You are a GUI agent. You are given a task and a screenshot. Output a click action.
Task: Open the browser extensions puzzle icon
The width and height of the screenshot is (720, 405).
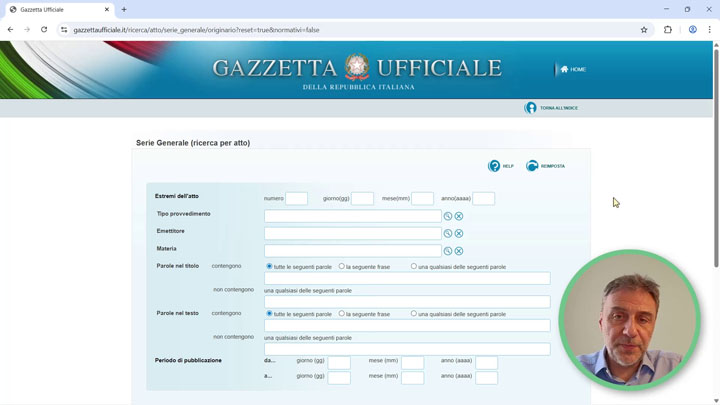click(x=668, y=30)
